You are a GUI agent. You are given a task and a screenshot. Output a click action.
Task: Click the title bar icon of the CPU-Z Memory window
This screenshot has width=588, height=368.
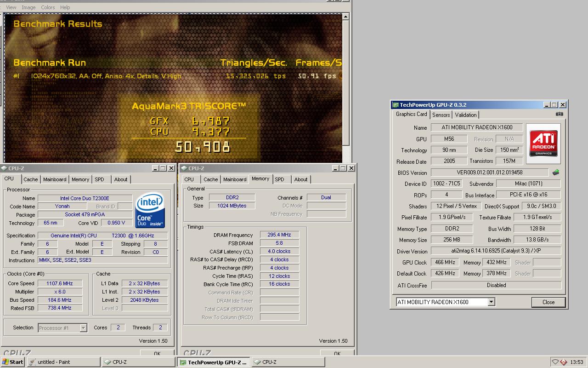[184, 168]
